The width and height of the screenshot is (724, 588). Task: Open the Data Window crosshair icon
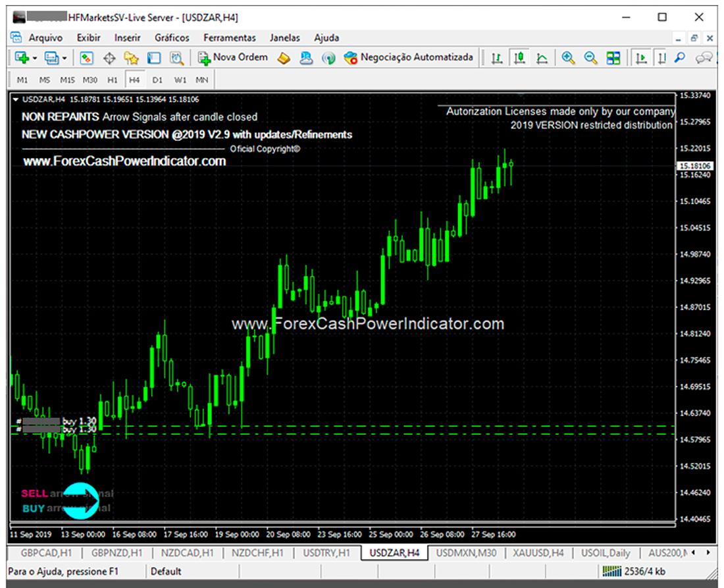tap(109, 58)
